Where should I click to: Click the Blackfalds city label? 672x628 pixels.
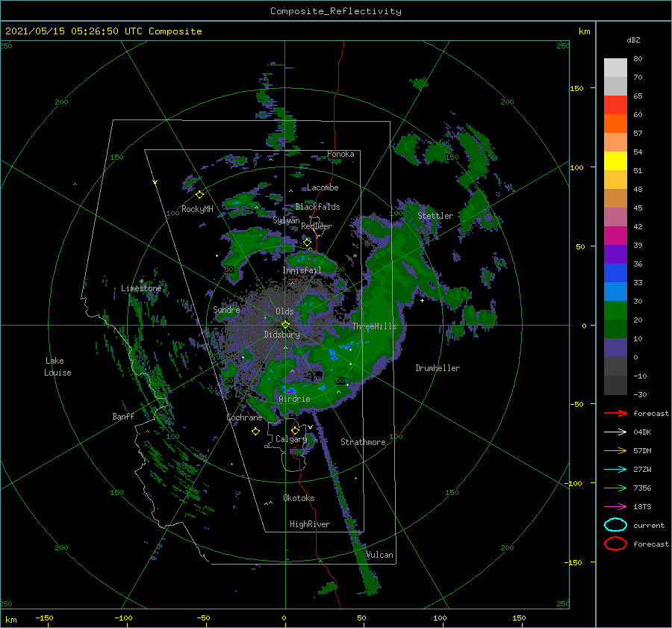[317, 207]
